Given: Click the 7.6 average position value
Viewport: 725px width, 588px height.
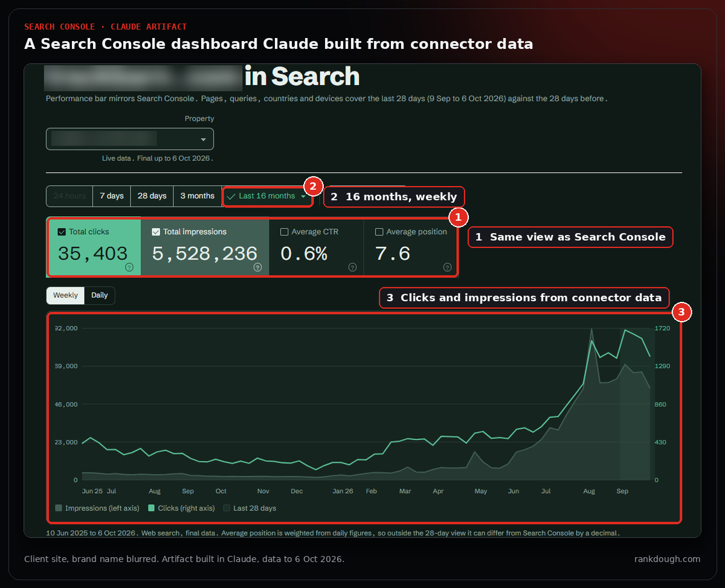Looking at the screenshot, I should coord(393,254).
